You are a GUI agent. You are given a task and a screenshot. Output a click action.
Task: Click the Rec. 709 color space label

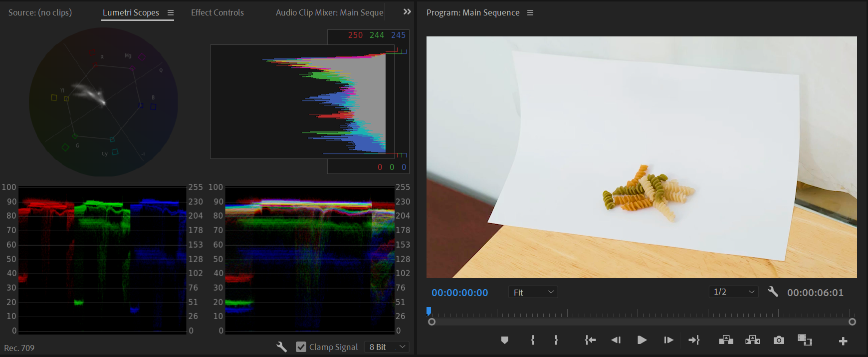(x=19, y=348)
